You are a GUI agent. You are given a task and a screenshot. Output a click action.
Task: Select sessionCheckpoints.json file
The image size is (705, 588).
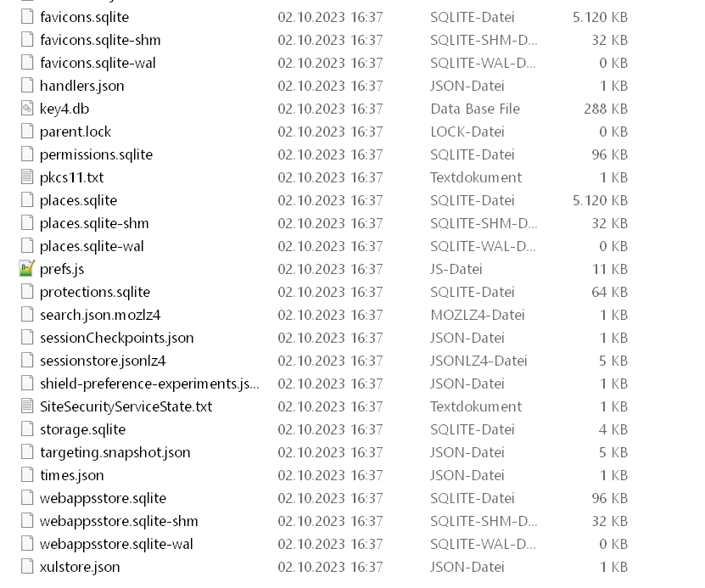click(x=116, y=338)
